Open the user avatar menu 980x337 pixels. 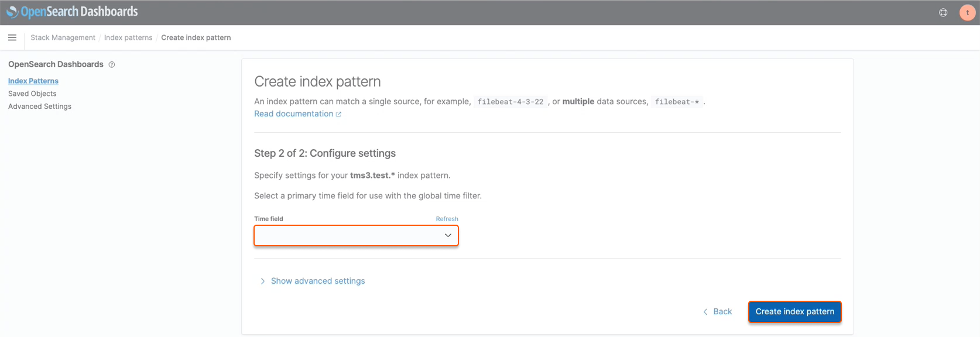tap(967, 12)
